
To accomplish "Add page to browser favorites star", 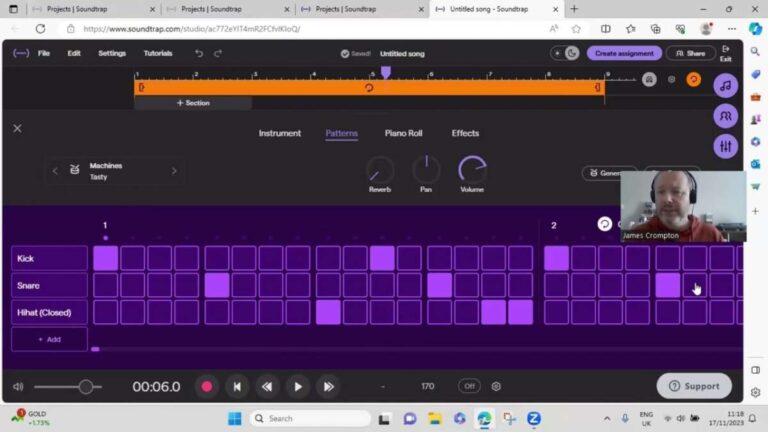I will (576, 29).
